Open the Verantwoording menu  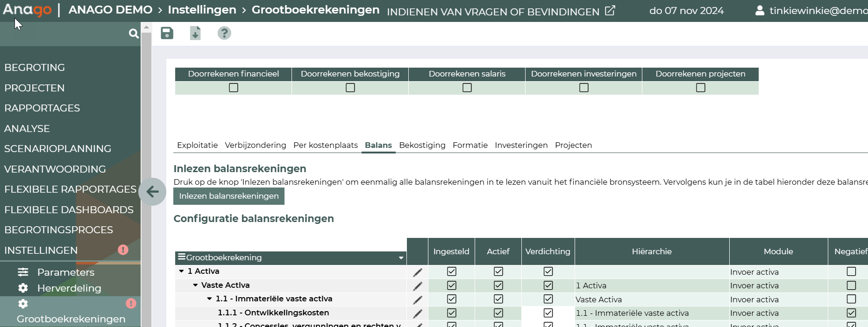coord(55,169)
